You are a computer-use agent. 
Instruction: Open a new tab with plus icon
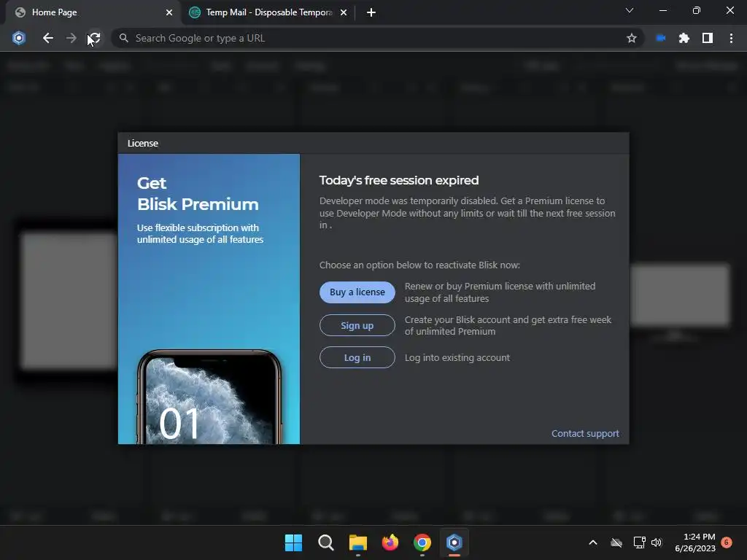371,12
